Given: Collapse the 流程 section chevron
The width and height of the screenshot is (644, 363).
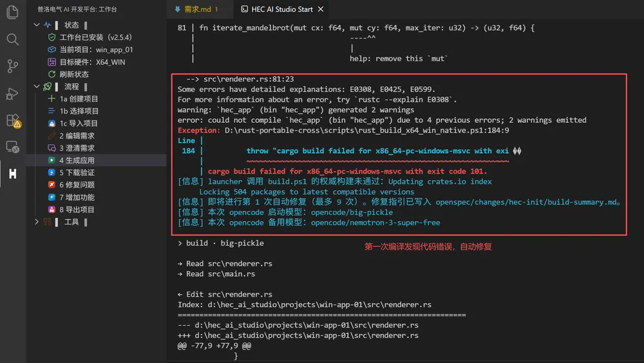Looking at the screenshot, I should (37, 87).
